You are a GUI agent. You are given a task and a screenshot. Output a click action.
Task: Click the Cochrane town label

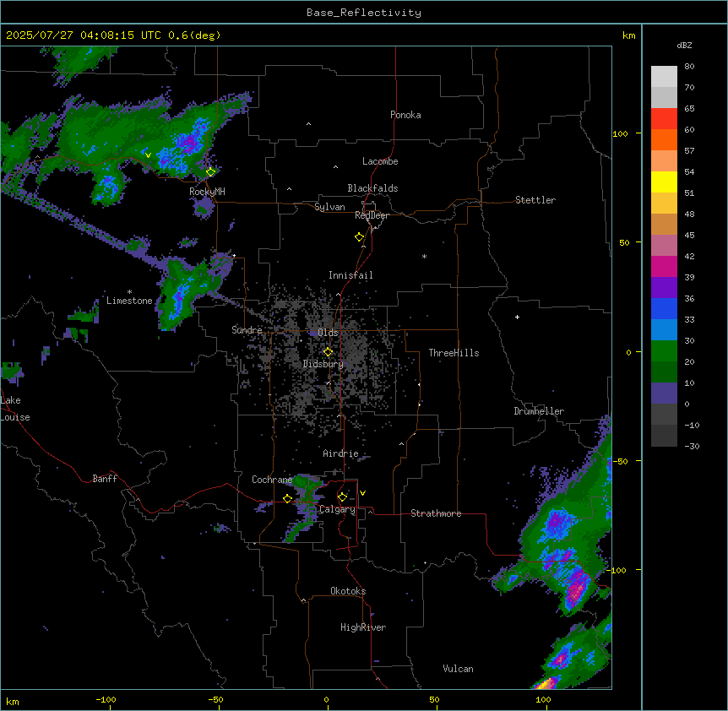(x=272, y=480)
